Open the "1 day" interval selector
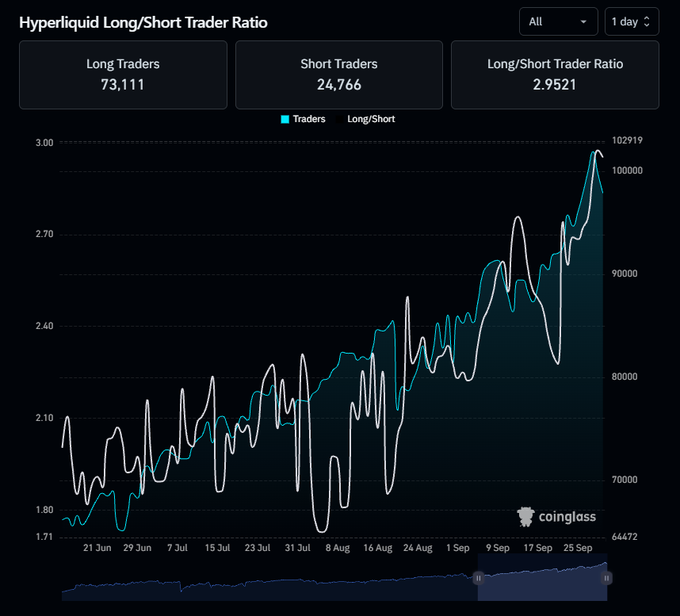This screenshot has width=680, height=616. 631,22
